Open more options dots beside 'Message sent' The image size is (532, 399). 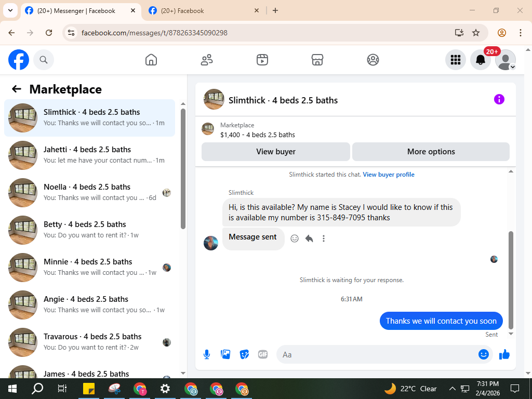[x=324, y=238]
